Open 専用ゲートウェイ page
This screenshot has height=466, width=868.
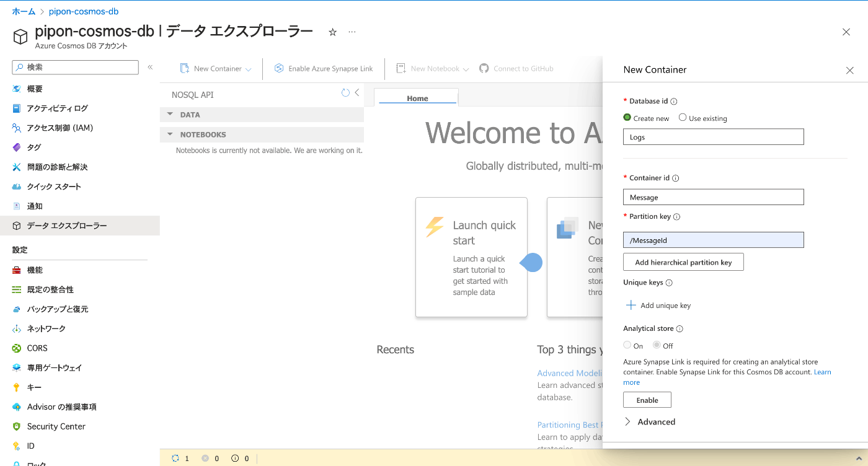pyautogui.click(x=55, y=367)
